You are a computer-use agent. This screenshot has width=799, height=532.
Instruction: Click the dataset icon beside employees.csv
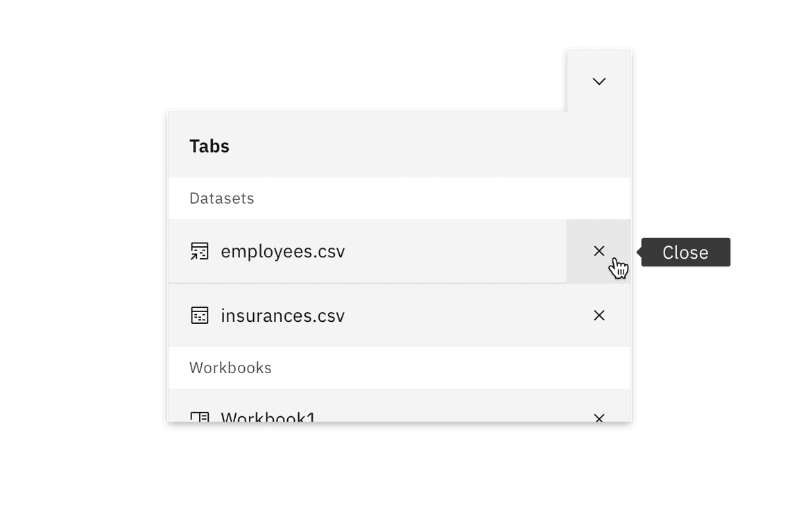[199, 251]
